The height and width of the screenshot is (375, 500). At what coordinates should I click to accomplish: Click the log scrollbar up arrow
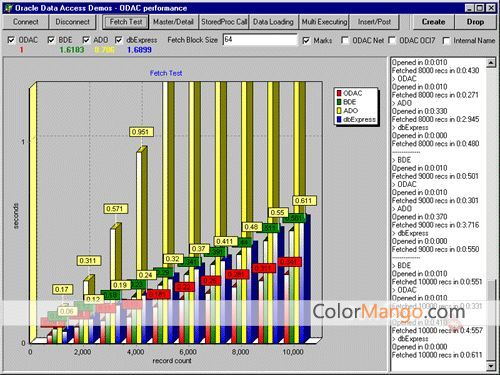(x=491, y=63)
